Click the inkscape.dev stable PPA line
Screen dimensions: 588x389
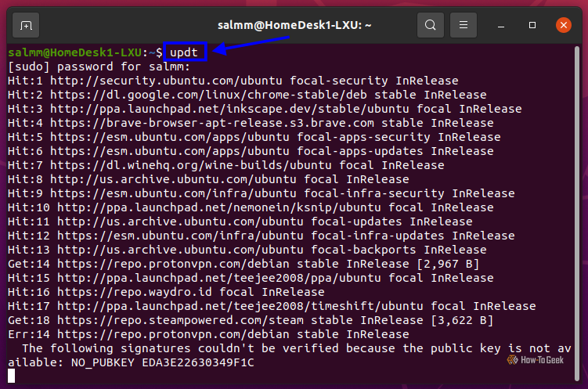coord(265,109)
